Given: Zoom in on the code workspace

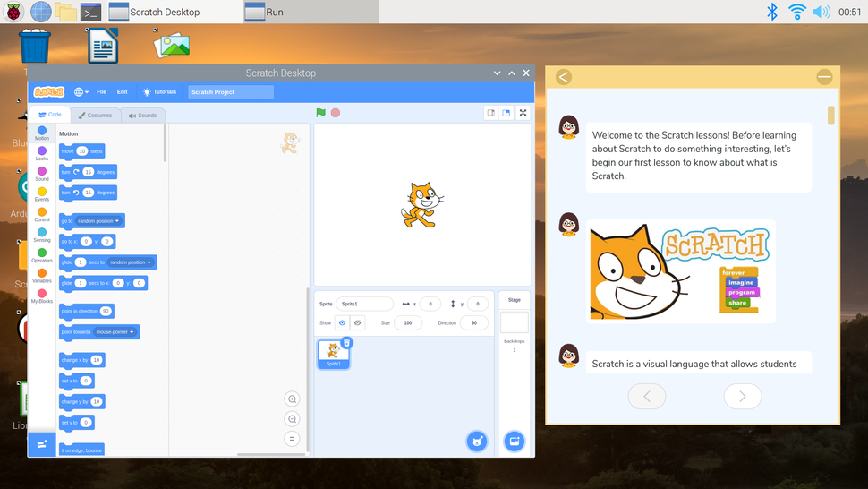Looking at the screenshot, I should point(292,399).
